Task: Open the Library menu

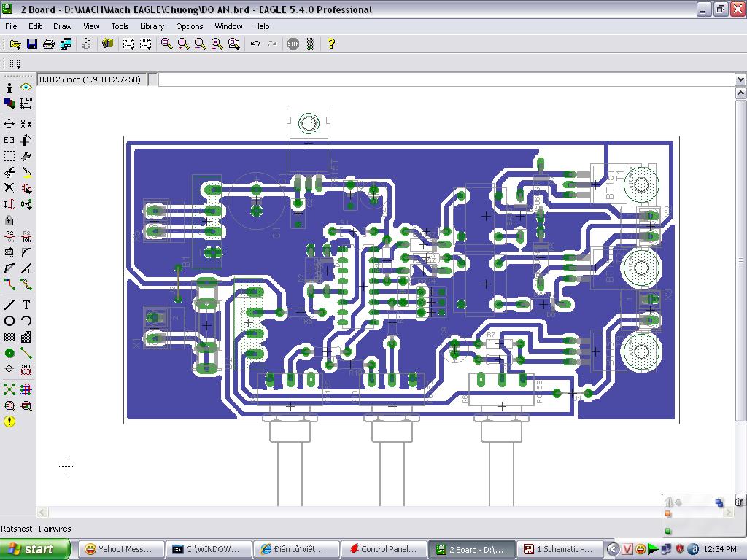Action: (x=152, y=26)
